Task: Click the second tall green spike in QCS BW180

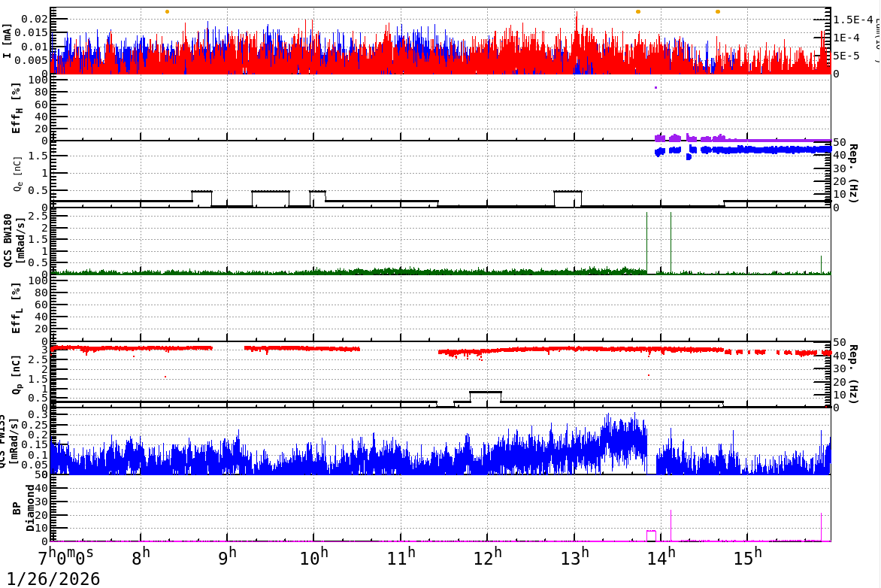Action: click(x=671, y=243)
